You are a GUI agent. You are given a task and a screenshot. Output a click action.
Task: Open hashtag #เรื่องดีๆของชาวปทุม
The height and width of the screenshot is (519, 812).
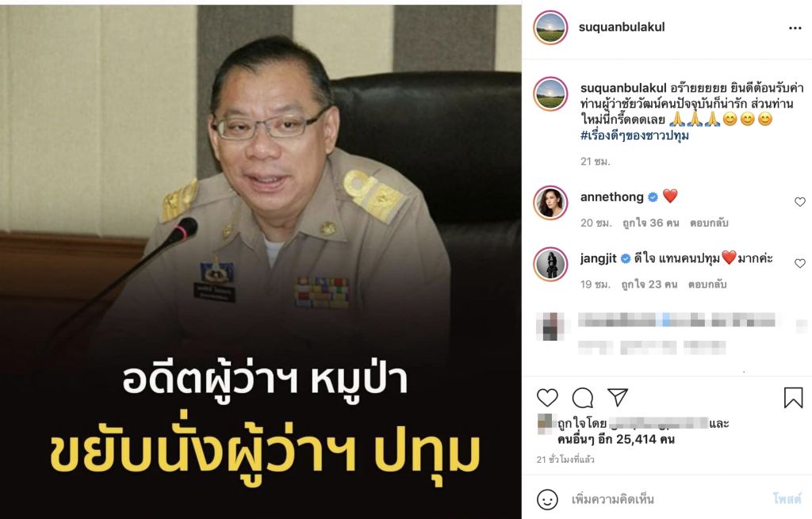(634, 135)
